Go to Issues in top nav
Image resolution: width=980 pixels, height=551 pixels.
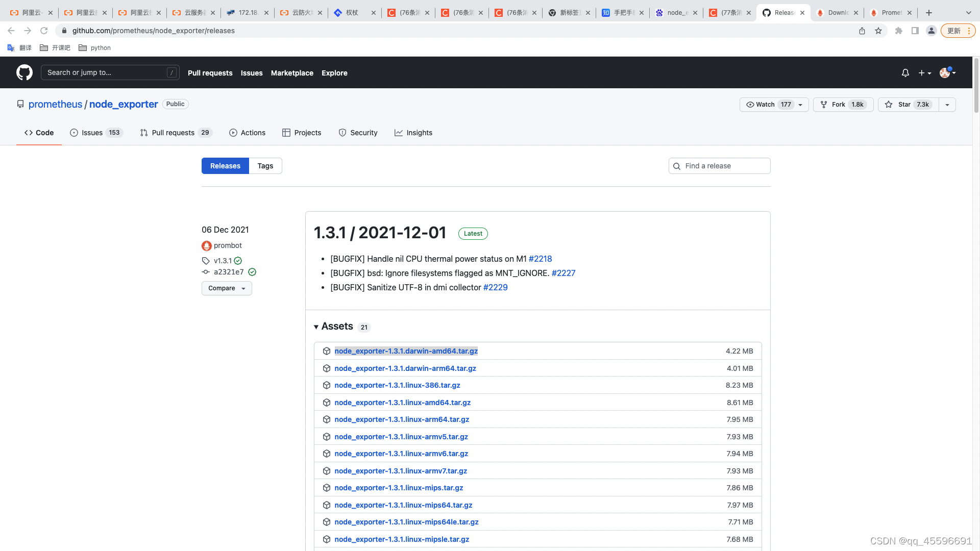click(252, 73)
